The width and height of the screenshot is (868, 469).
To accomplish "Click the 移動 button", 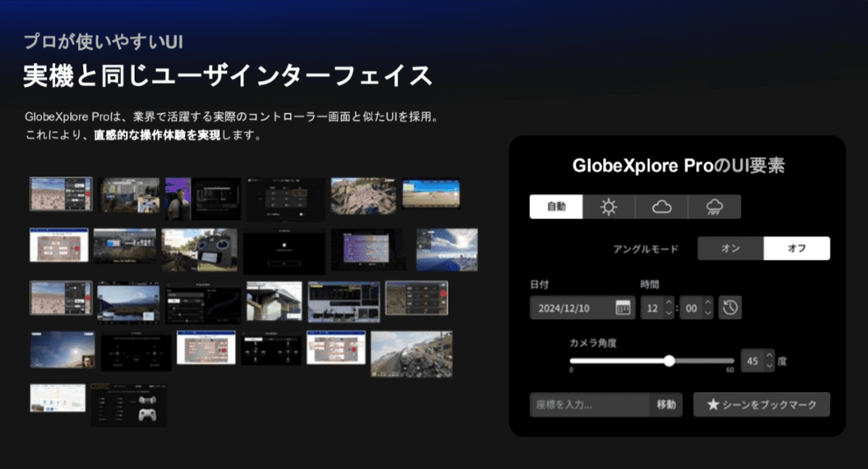I will coord(666,405).
